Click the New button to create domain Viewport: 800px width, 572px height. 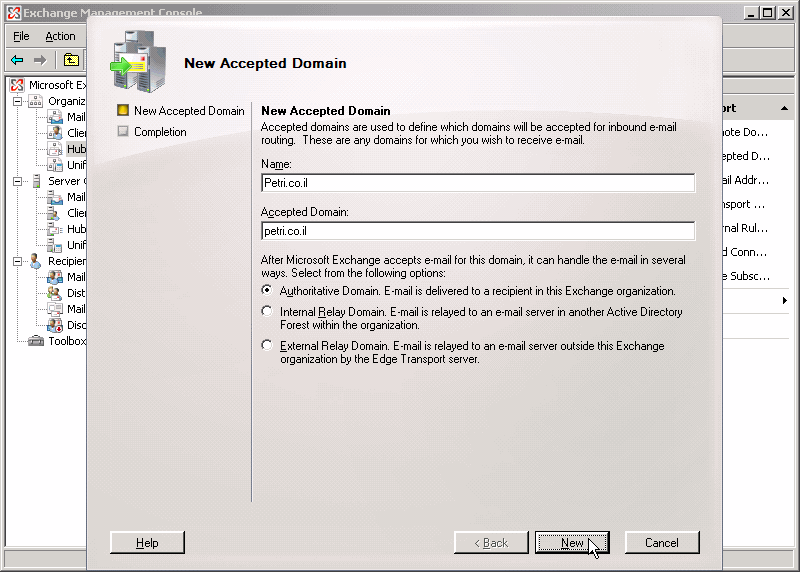572,542
